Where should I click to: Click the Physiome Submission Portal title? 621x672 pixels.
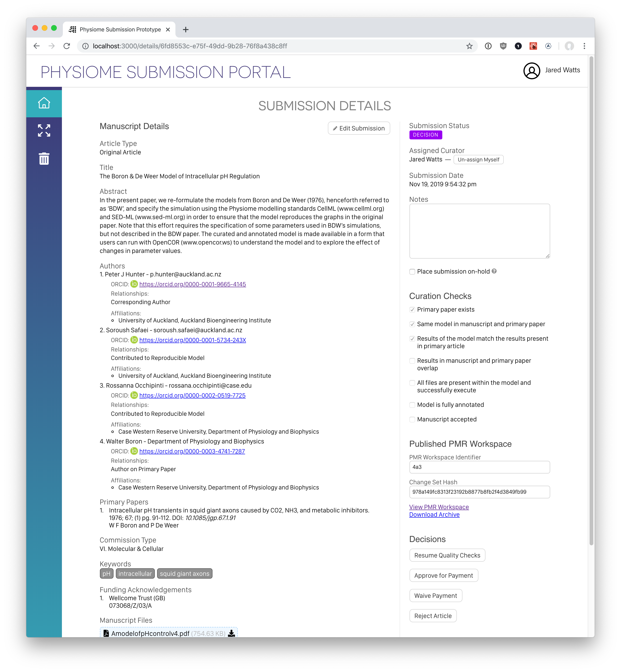166,72
